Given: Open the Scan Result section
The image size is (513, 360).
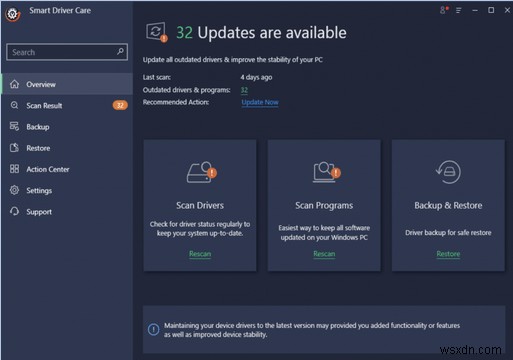Looking at the screenshot, I should (x=67, y=105).
